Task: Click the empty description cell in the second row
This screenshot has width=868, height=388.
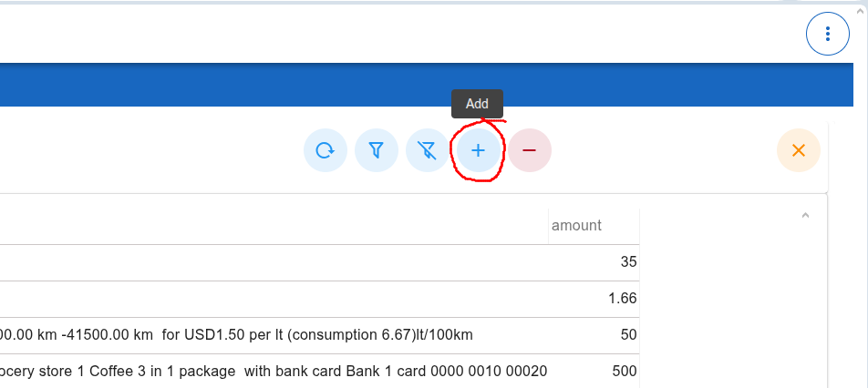Action: click(274, 298)
